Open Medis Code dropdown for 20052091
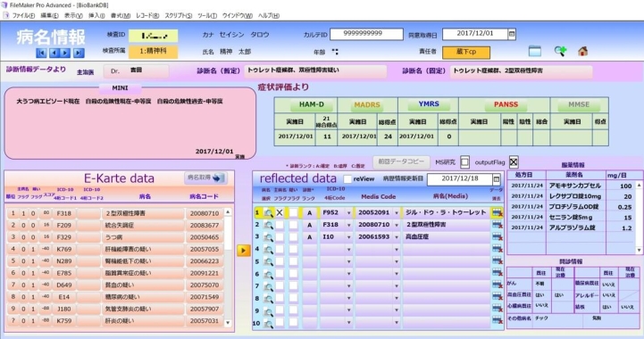644x339 pixels. pos(397,213)
